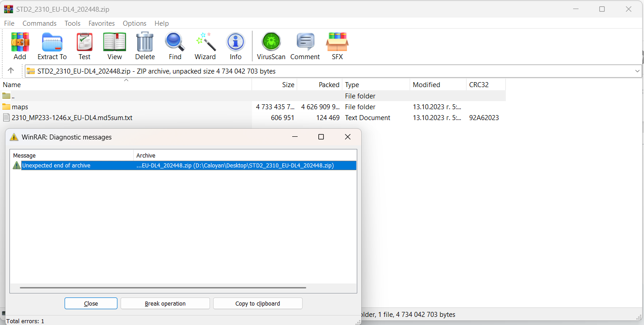This screenshot has height=325, width=644.
Task: Select the 2310_MP233-1246.x_EU-DL4.md5sum.txt file
Action: click(x=72, y=118)
